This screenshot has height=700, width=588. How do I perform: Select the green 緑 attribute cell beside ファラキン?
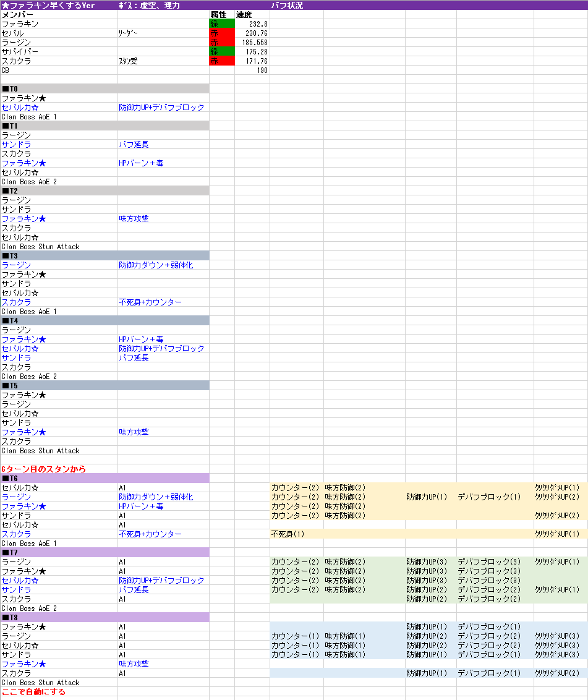point(220,23)
